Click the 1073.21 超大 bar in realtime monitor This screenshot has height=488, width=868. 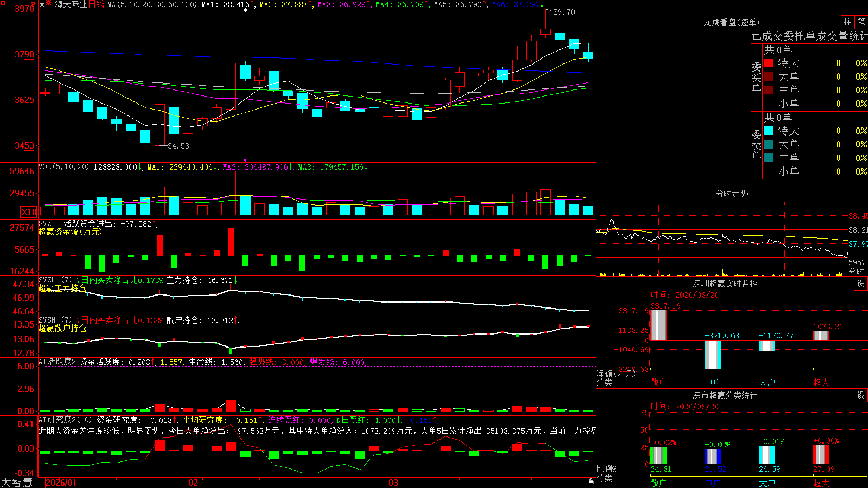pos(821,336)
